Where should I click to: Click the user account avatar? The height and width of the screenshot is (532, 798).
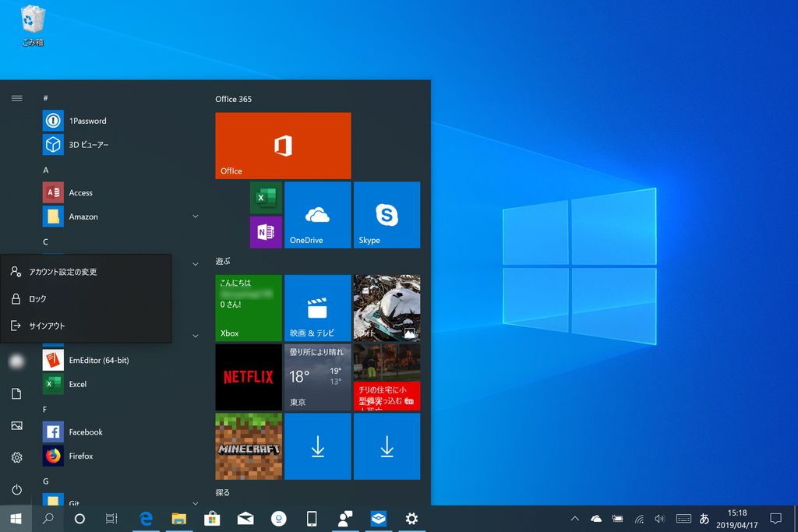pos(17,361)
